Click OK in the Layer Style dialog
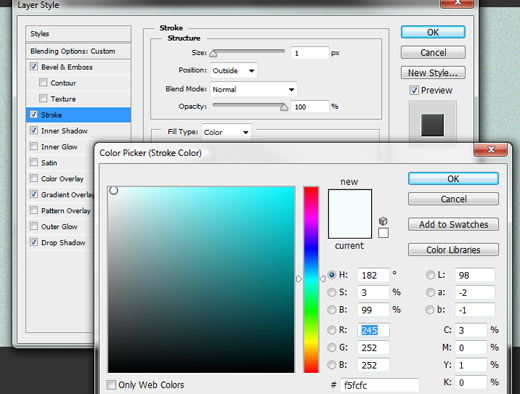 pos(433,32)
